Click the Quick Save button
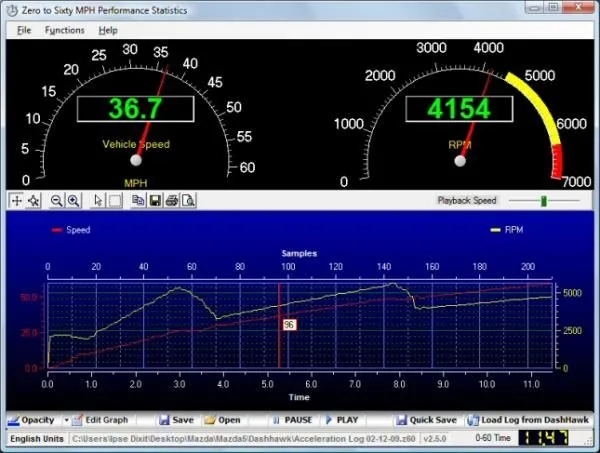600x453 pixels. 426,420
